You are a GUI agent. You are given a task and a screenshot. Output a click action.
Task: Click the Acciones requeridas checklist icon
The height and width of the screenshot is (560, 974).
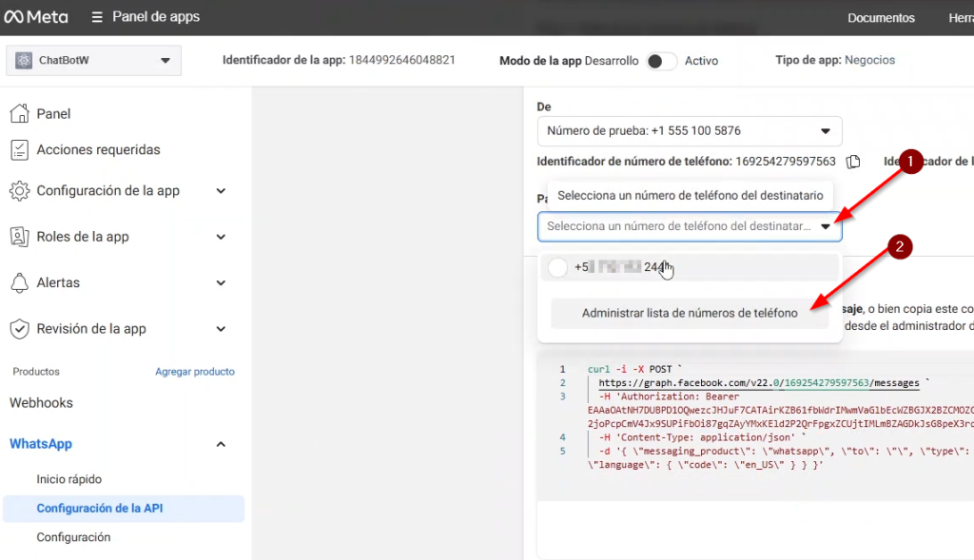point(19,149)
